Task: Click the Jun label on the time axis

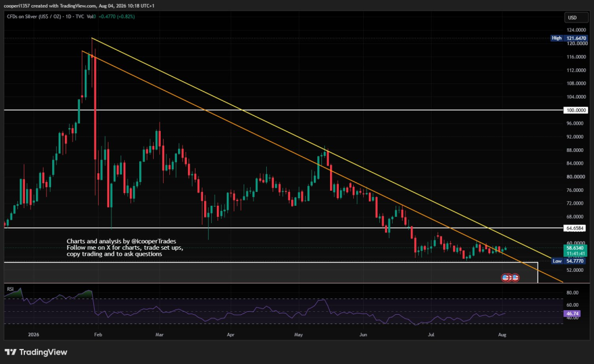Action: [363, 335]
